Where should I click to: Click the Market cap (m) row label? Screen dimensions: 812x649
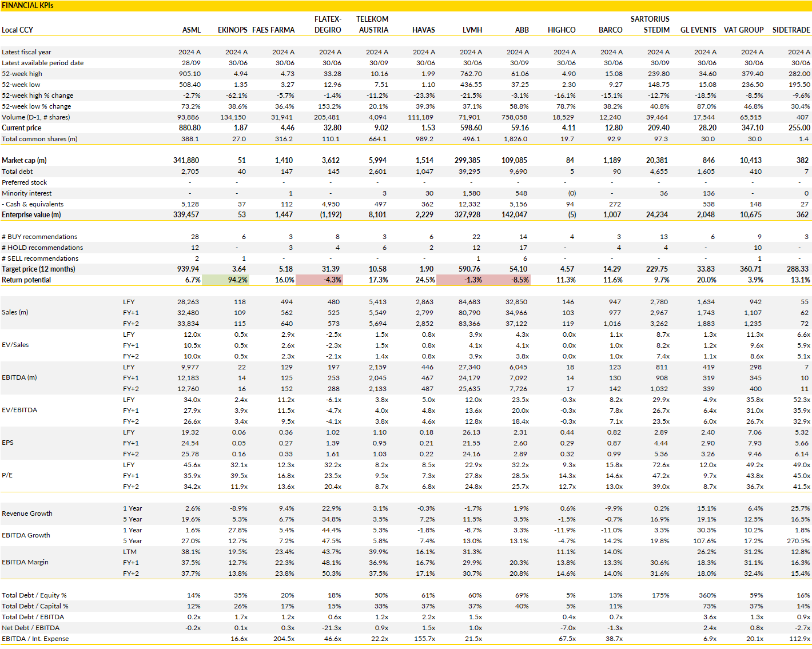click(24, 161)
